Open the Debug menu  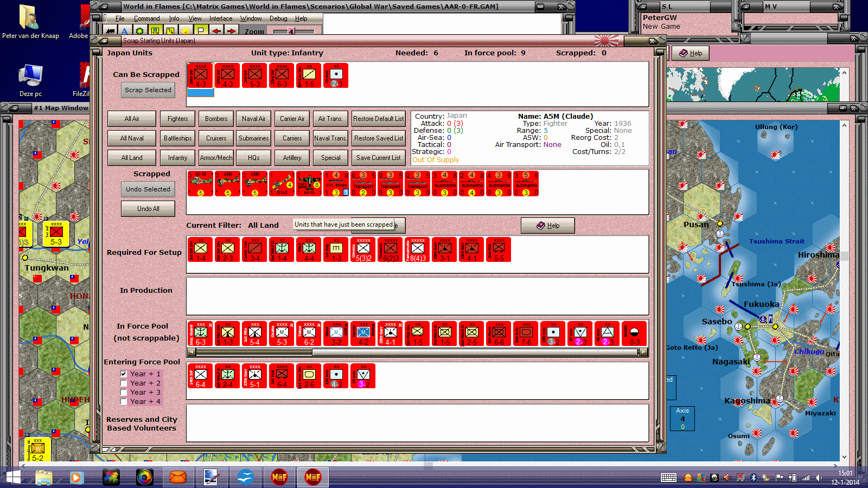[278, 18]
